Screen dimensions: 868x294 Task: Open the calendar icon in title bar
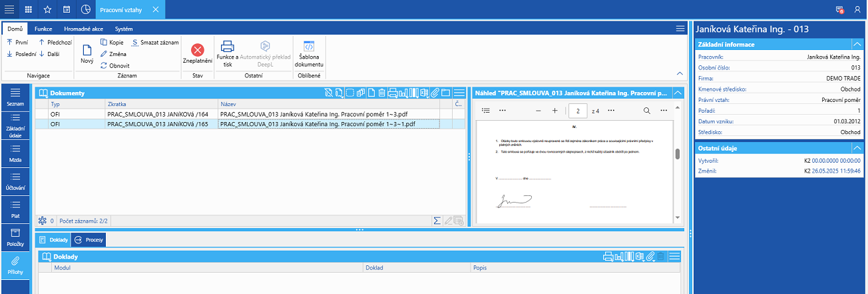click(67, 9)
